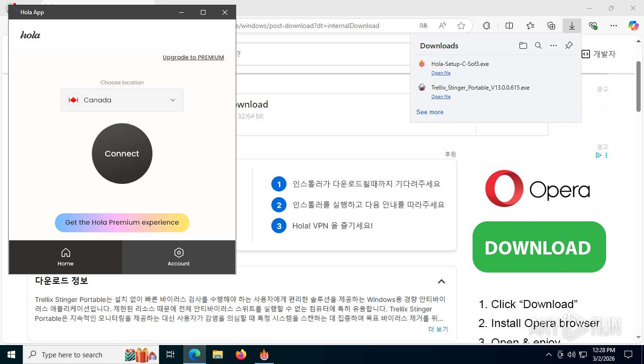Image resolution: width=644 pixels, height=364 pixels.
Task: Click Read aloud icon in address bar
Action: tap(442, 26)
